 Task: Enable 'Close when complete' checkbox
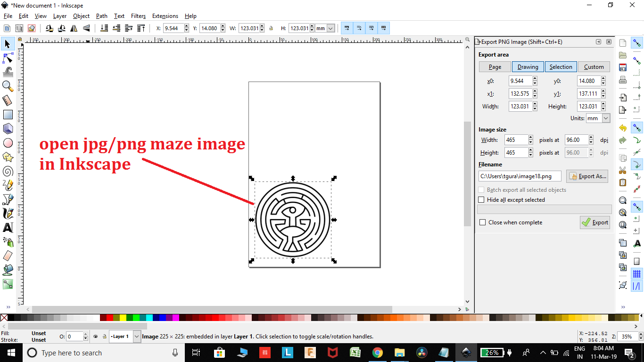(x=482, y=222)
